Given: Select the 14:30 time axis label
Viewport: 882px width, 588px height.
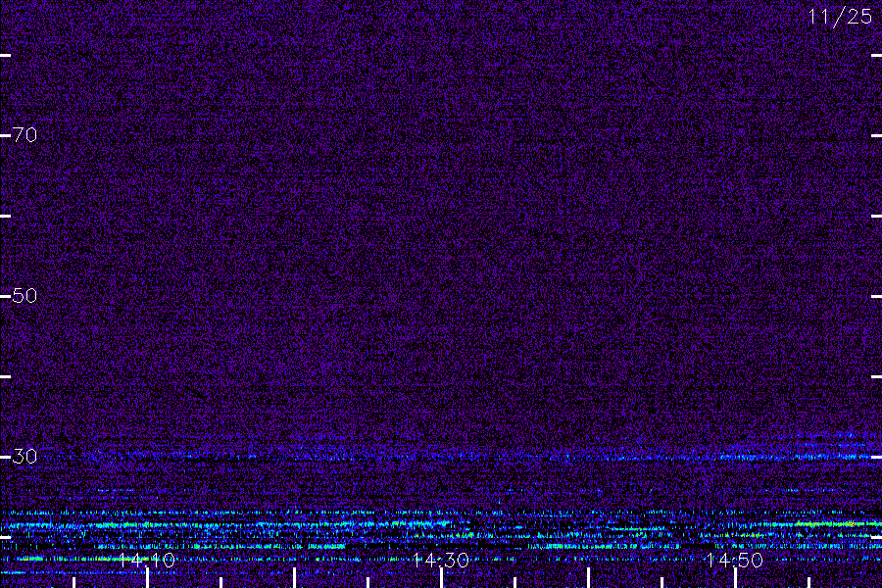Looking at the screenshot, I should click(441, 560).
